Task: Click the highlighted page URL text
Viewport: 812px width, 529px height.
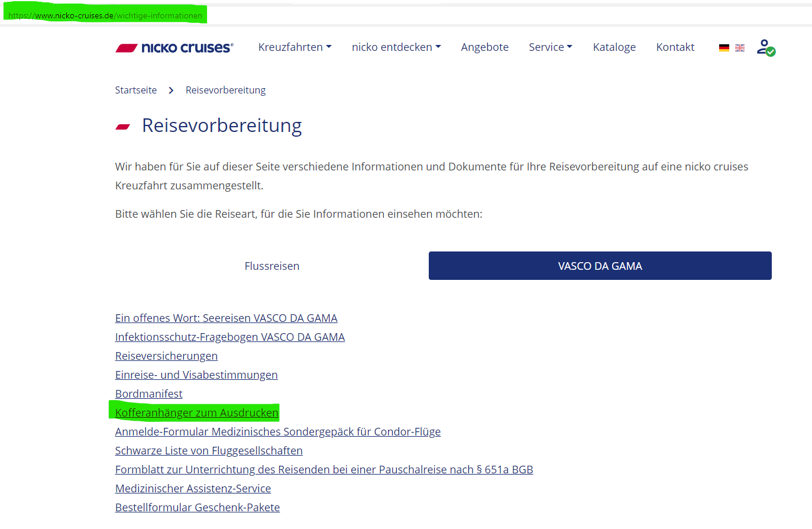Action: pyautogui.click(x=105, y=15)
